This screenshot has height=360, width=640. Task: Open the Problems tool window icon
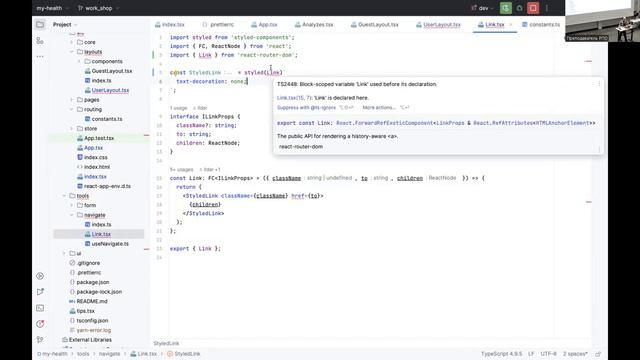[40, 324]
